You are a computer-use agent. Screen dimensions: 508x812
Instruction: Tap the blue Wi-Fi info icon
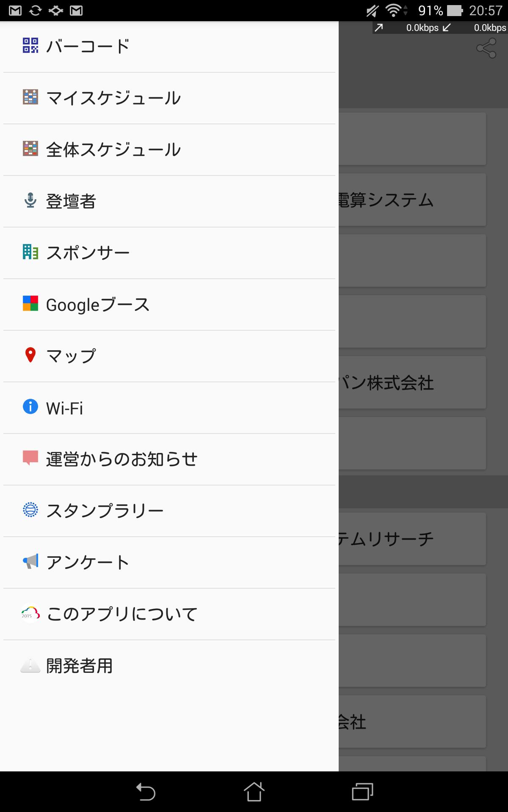(30, 407)
